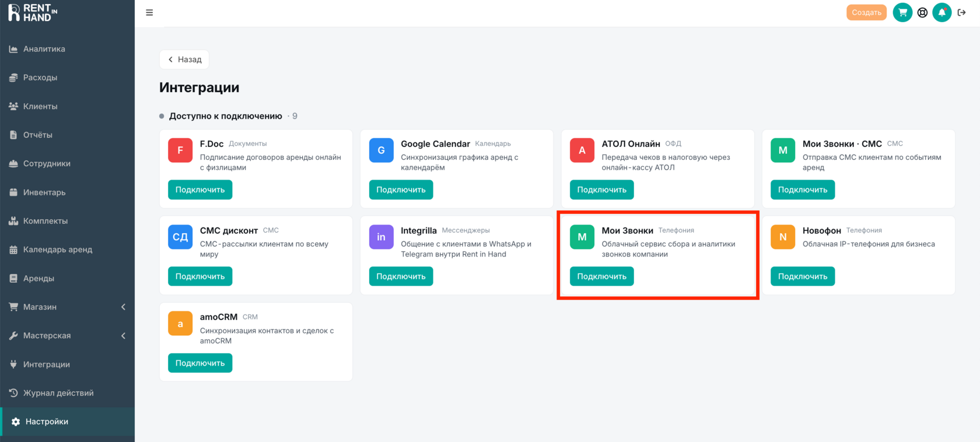Open Журнал действий in the sidebar
The width and height of the screenshot is (980, 442).
point(68,393)
